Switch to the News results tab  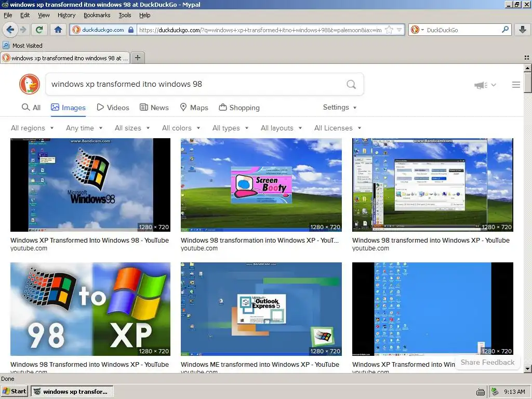pos(154,108)
